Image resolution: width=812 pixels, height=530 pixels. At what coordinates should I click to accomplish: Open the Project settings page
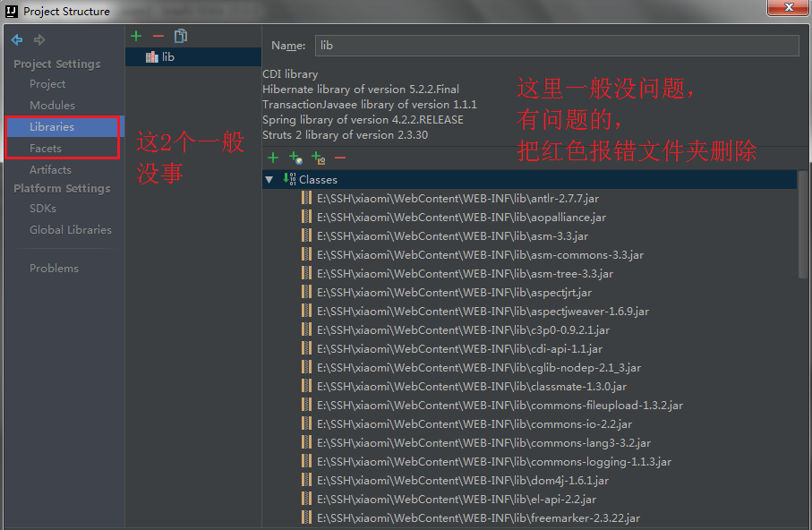tap(47, 84)
